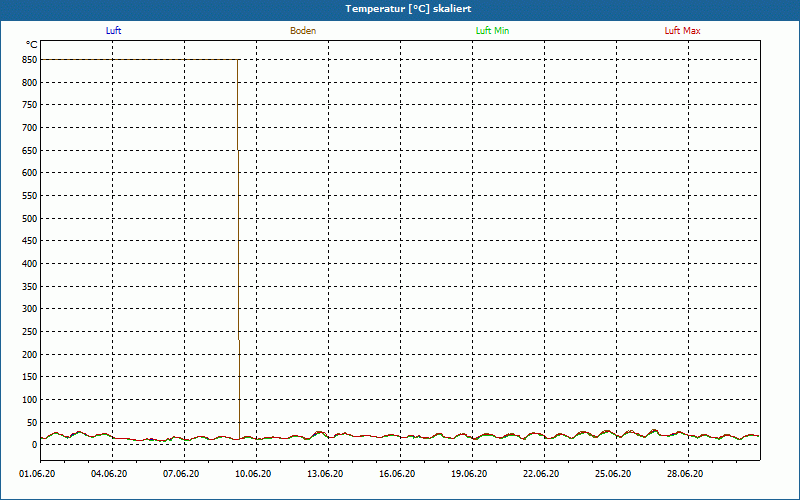Click the 10.06.20 date label
Viewport: 800px width, 500px height.
point(253,474)
